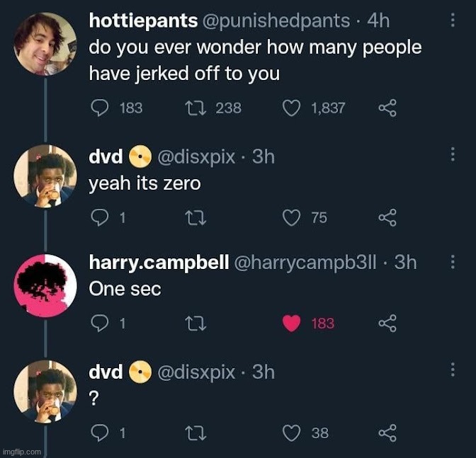Share the hottiepants tweet

pos(387,108)
